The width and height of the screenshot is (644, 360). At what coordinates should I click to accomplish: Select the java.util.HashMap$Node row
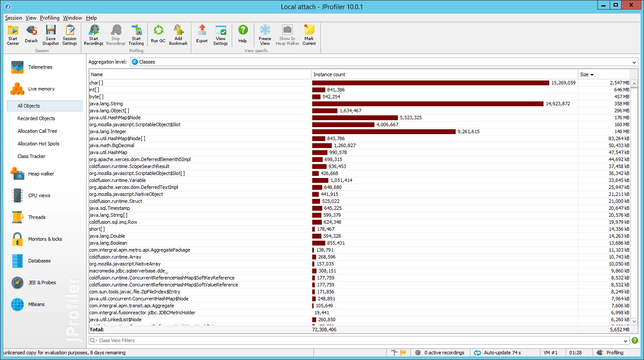[x=360, y=118]
